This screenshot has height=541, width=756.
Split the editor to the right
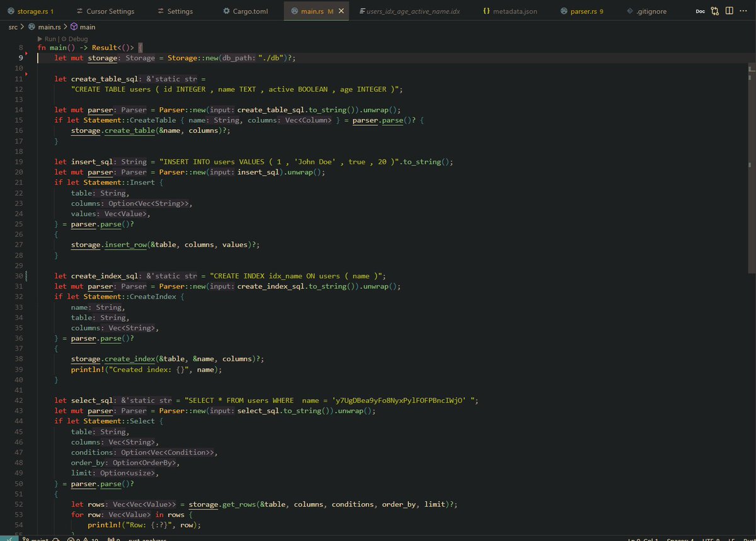730,11
